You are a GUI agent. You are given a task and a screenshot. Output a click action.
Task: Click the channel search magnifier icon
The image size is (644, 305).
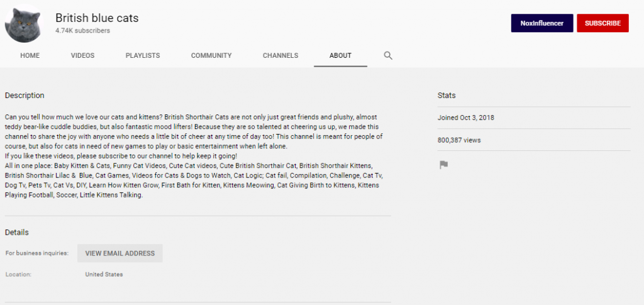click(x=387, y=55)
